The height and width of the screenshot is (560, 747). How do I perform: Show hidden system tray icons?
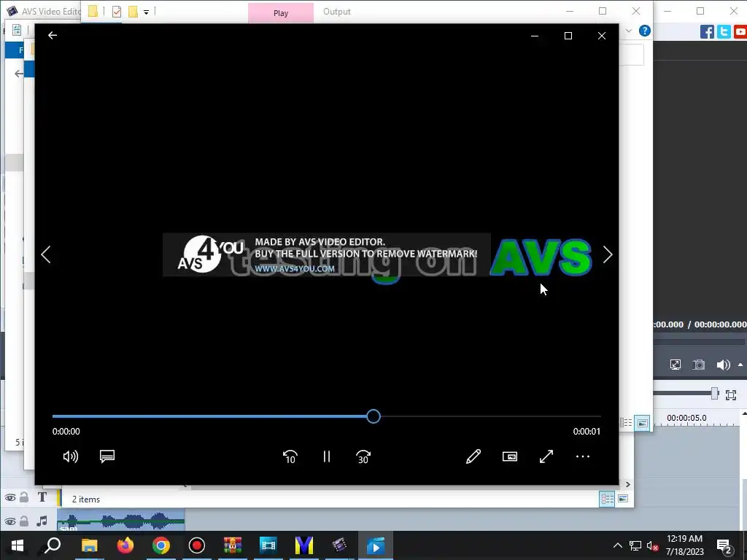pos(617,545)
